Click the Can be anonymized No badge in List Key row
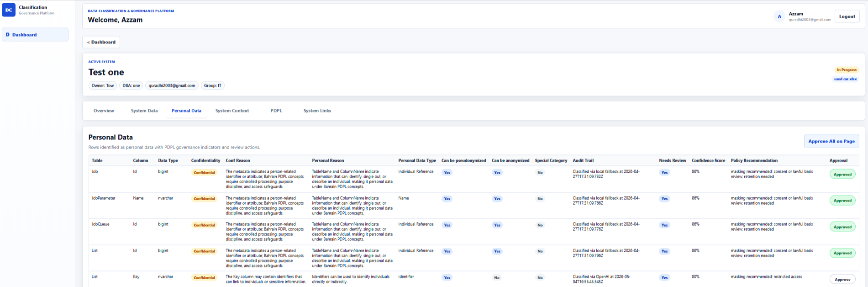This screenshot has width=868, height=287. click(x=497, y=278)
